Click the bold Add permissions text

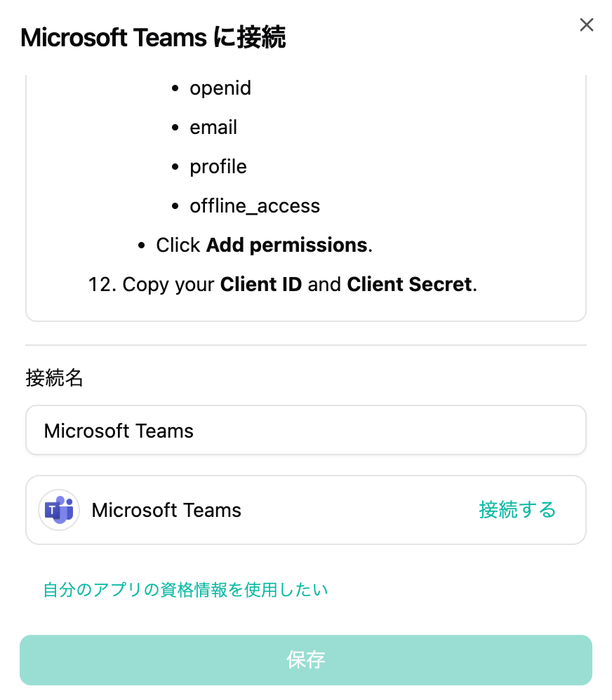point(286,245)
